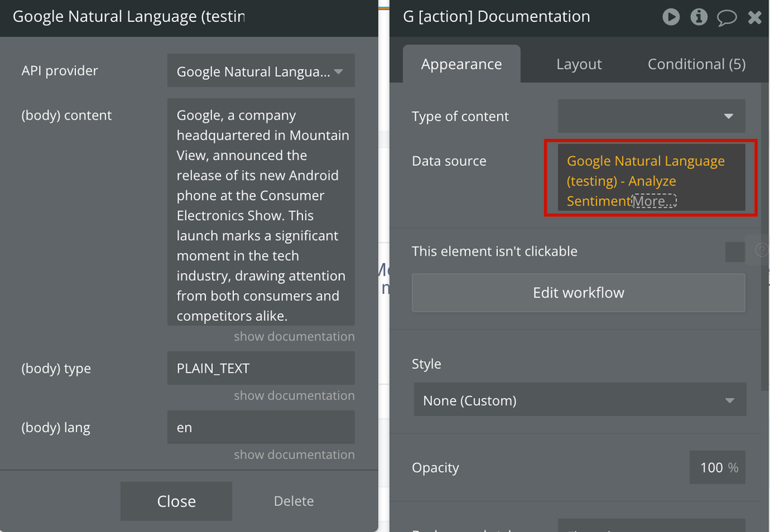Click Delete in the API popup

(x=294, y=501)
